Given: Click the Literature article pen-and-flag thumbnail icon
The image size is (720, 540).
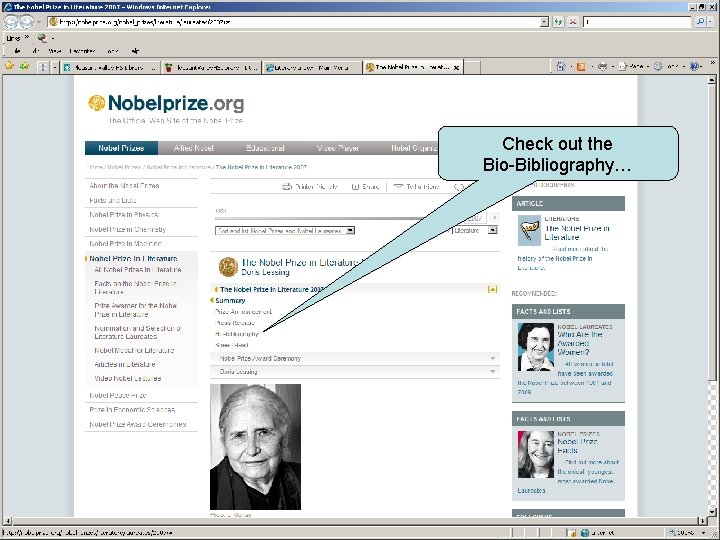Looking at the screenshot, I should click(529, 231).
